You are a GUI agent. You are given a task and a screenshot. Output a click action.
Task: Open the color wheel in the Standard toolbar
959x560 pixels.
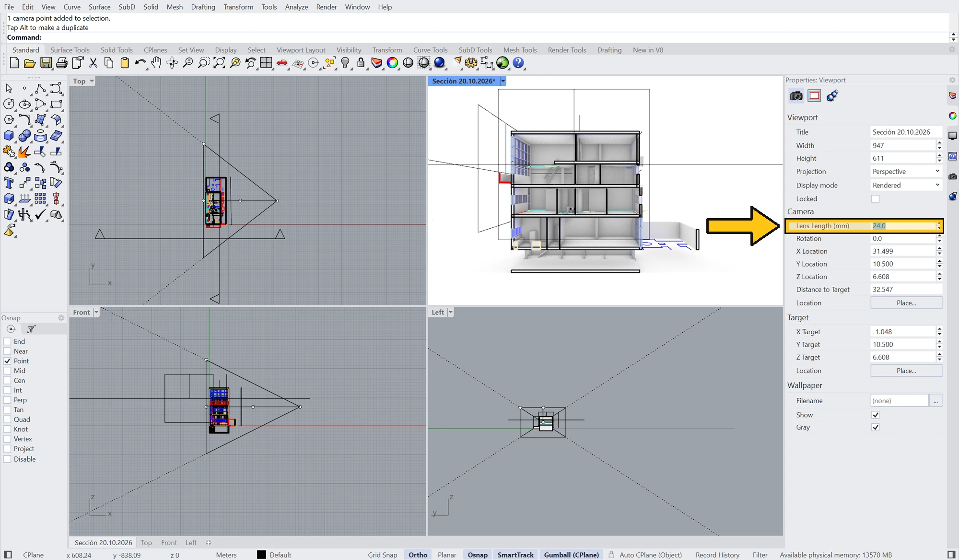coord(392,63)
